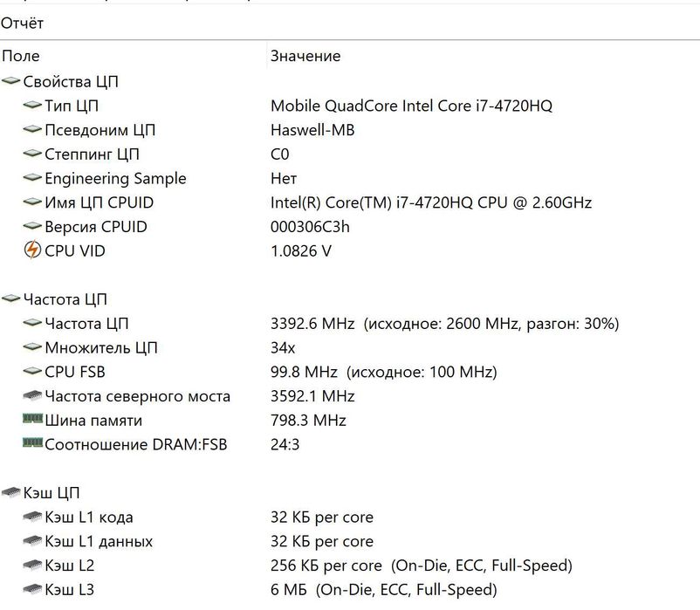Select the Частота ЦП group header
Image resolution: width=700 pixels, height=610 pixels.
65,300
